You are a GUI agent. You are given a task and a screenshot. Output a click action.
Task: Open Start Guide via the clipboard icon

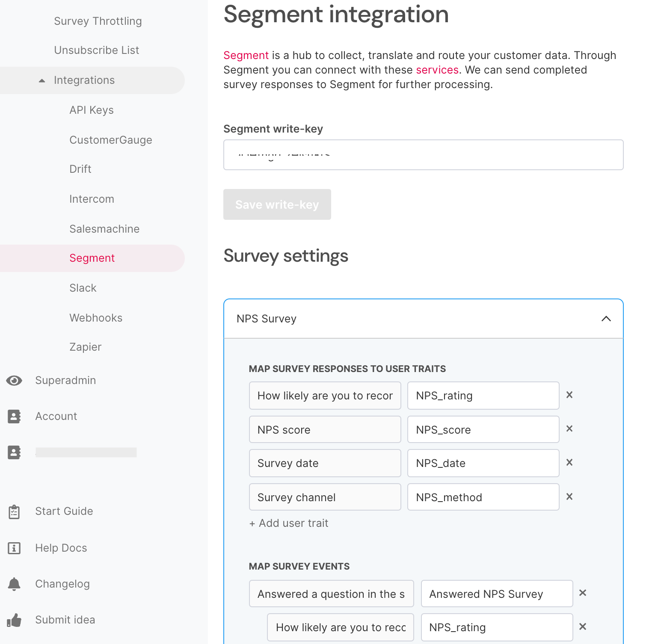pos(14,511)
